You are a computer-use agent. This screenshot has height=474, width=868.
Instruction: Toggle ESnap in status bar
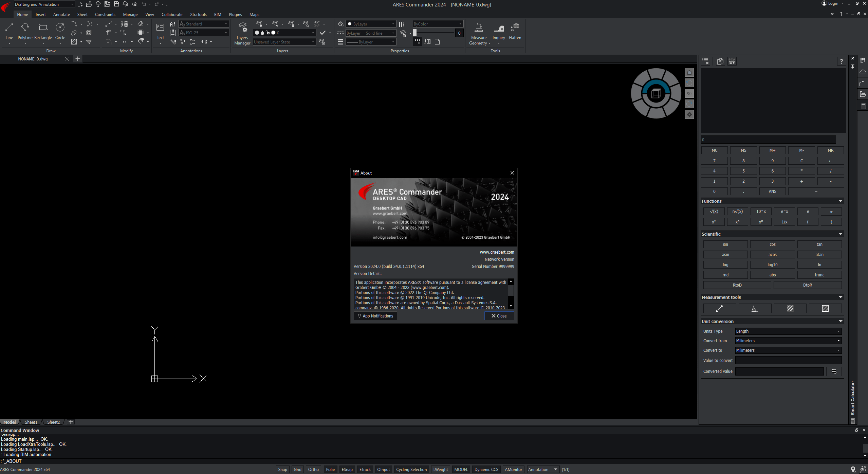point(347,470)
